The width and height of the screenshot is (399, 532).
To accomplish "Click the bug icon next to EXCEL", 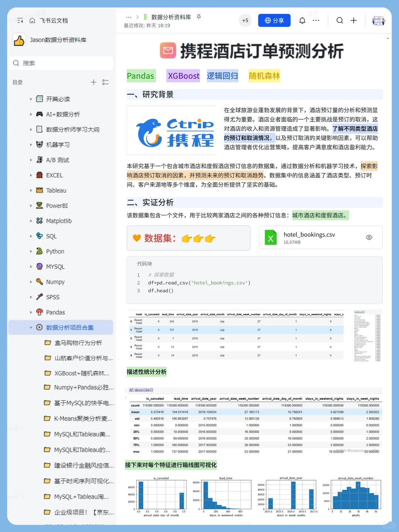I will [40, 175].
